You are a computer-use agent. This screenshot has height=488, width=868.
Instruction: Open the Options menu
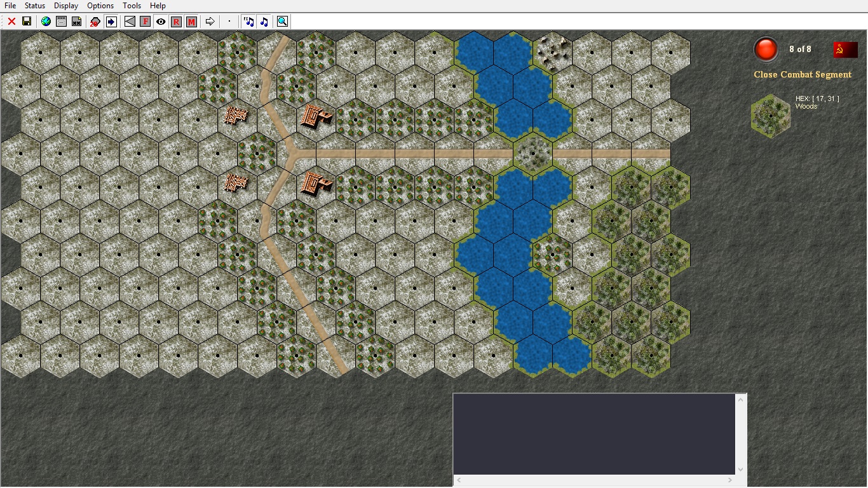[100, 6]
